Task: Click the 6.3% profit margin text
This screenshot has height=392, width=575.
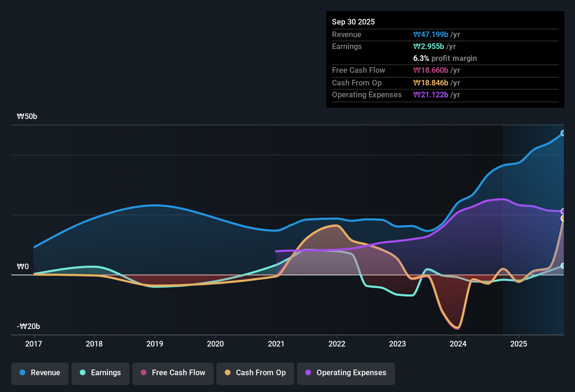Action: pyautogui.click(x=445, y=58)
